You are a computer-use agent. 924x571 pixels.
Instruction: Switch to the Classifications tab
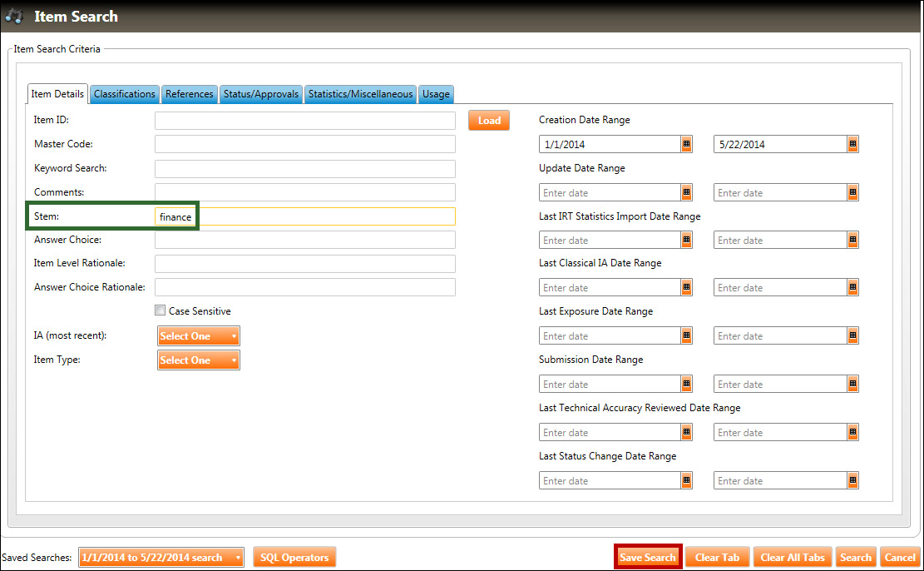pos(125,94)
